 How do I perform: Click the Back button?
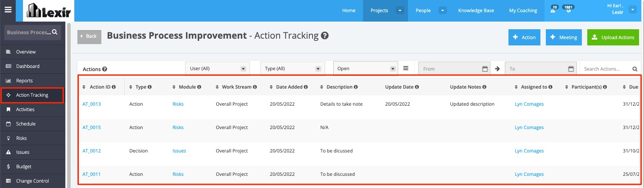coord(89,36)
